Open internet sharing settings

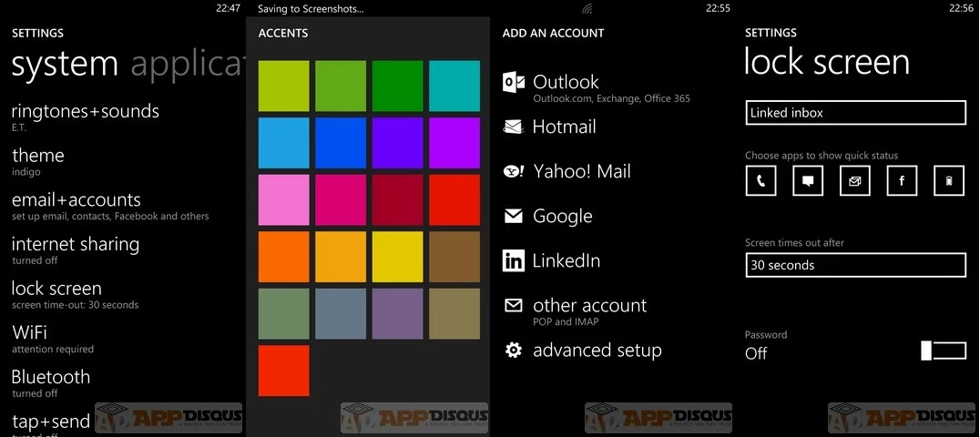[x=75, y=250]
